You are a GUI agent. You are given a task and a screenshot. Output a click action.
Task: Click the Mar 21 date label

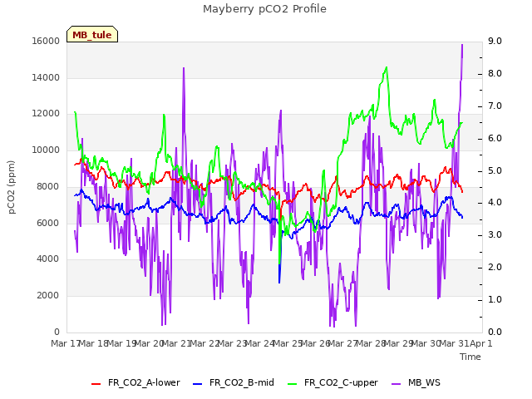(176, 343)
